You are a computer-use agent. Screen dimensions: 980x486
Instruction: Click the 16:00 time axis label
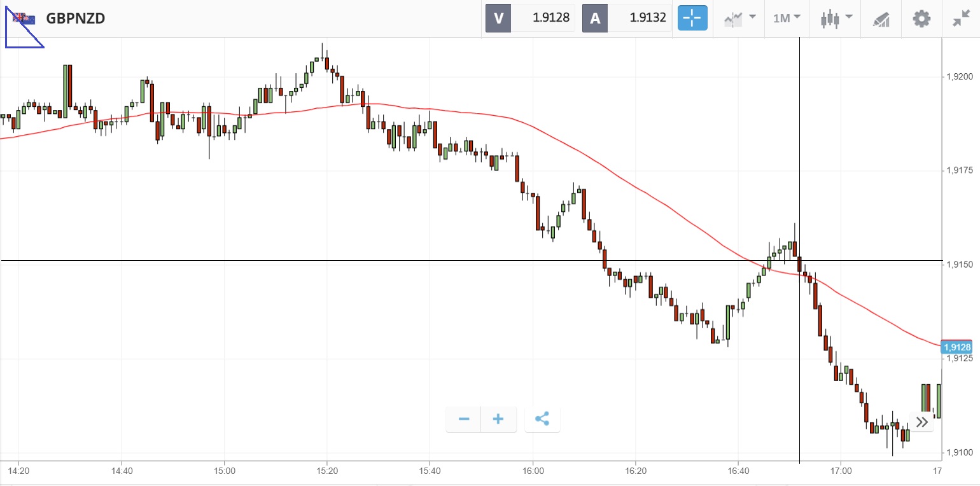coord(533,471)
